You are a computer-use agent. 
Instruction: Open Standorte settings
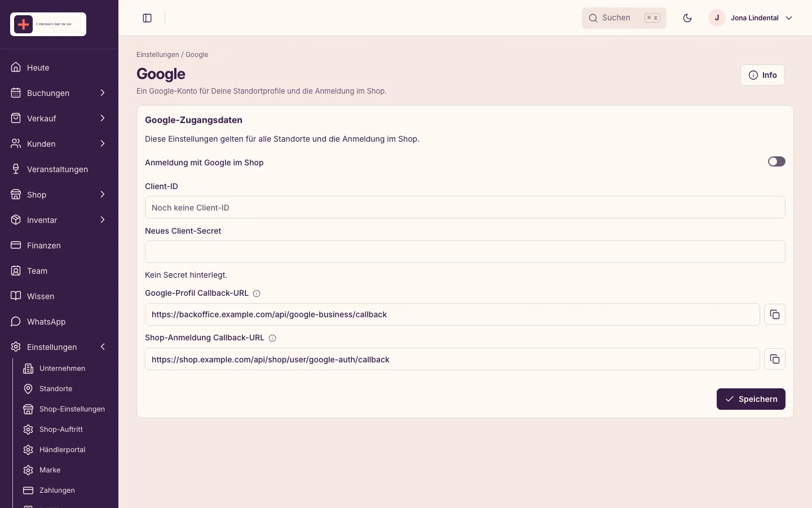(x=65, y=389)
